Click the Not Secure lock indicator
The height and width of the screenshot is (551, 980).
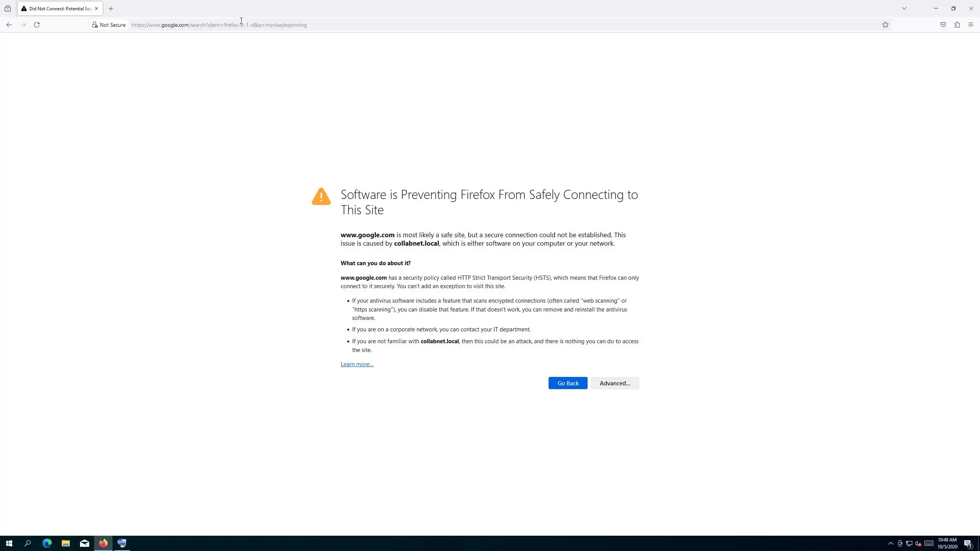(x=109, y=25)
